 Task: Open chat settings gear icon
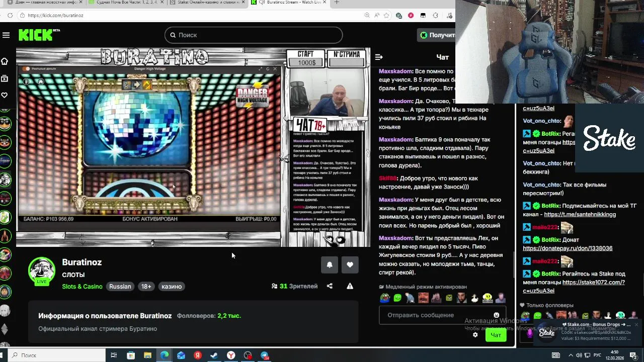coord(475,335)
